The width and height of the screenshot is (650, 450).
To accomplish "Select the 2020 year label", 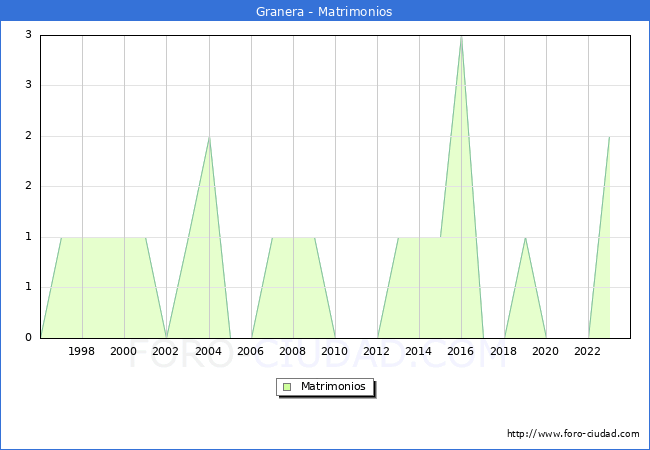I will click(546, 351).
